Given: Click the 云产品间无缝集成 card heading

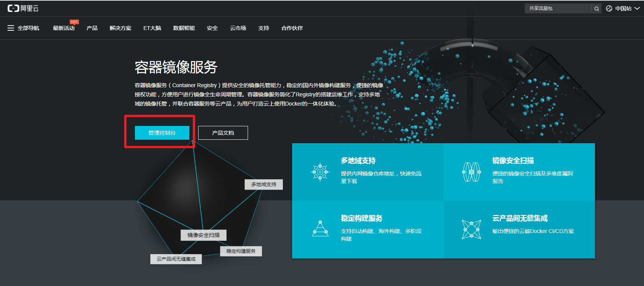Looking at the screenshot, I should pos(520,218).
